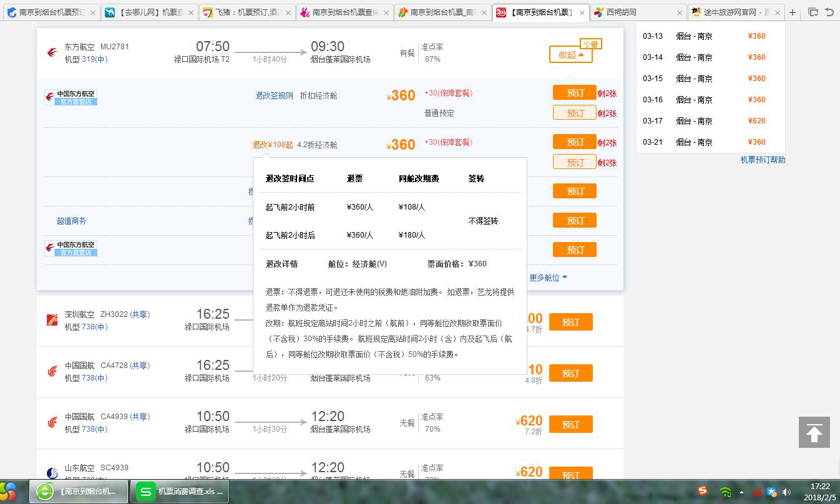Image resolution: width=840 pixels, height=504 pixels.
Task: Click the volume speaker icon in system tray
Action: pyautogui.click(x=786, y=493)
